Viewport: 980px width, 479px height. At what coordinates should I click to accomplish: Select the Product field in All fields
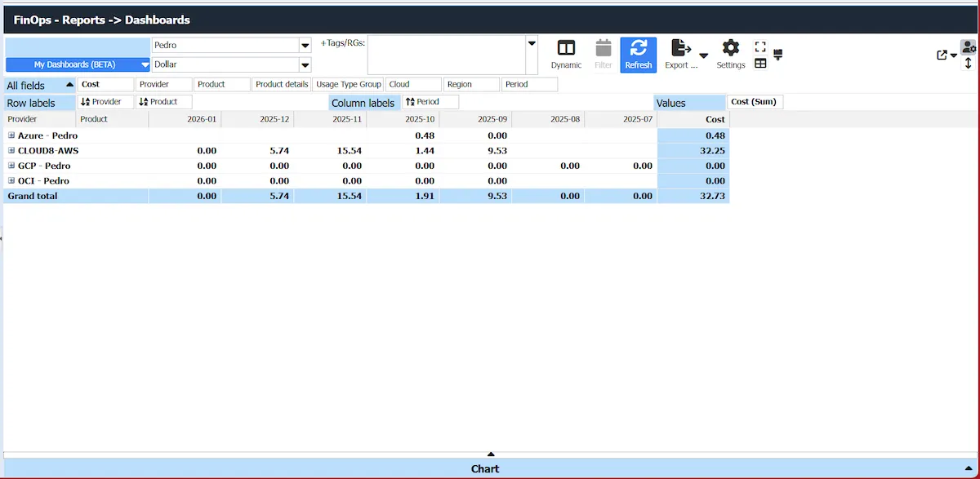222,84
